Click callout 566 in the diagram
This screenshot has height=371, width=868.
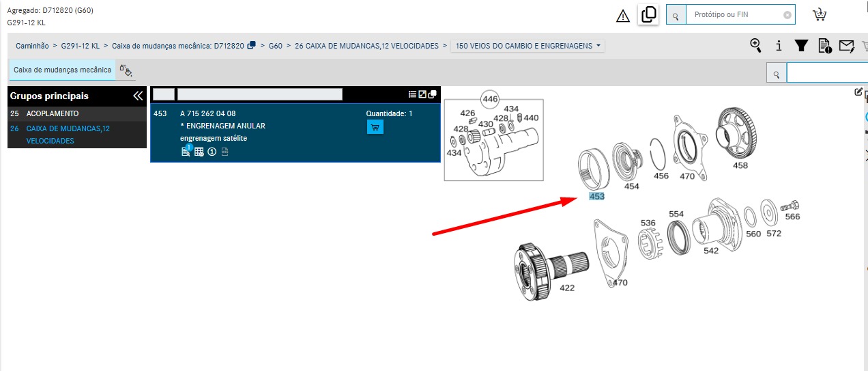792,217
